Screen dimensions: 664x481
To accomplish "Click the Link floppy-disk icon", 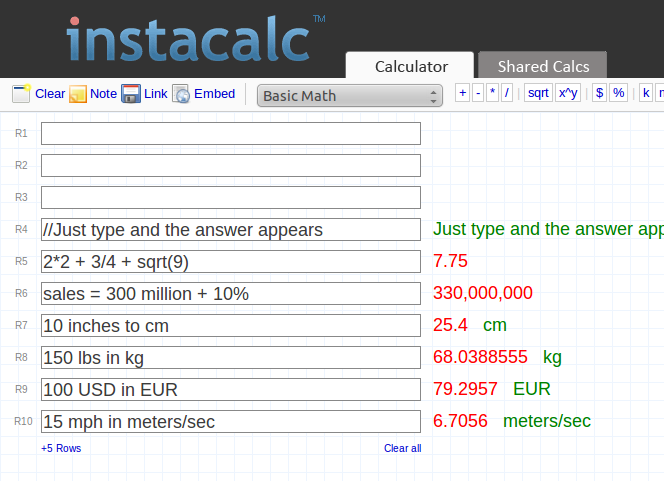I will pos(131,94).
